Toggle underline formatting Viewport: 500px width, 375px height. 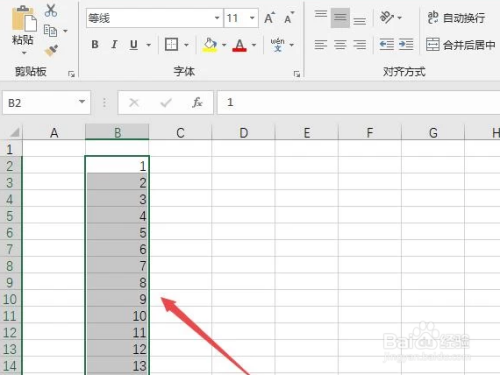click(x=134, y=44)
